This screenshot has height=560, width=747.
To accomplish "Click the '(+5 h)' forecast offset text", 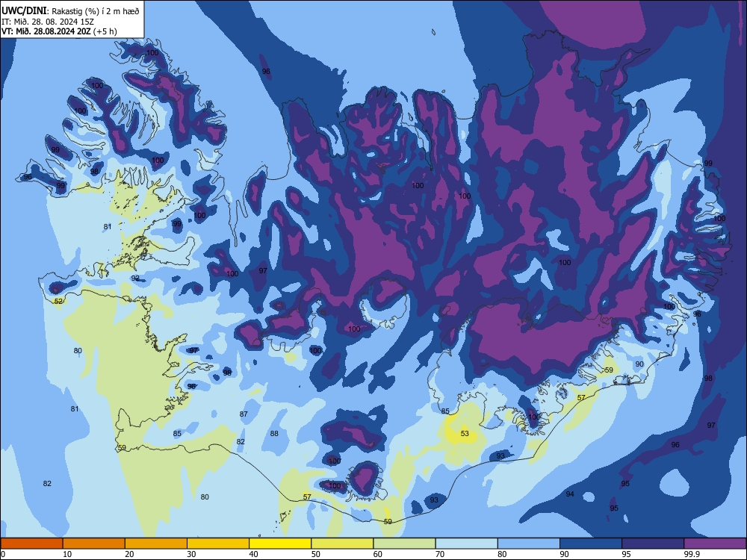I will (x=105, y=31).
